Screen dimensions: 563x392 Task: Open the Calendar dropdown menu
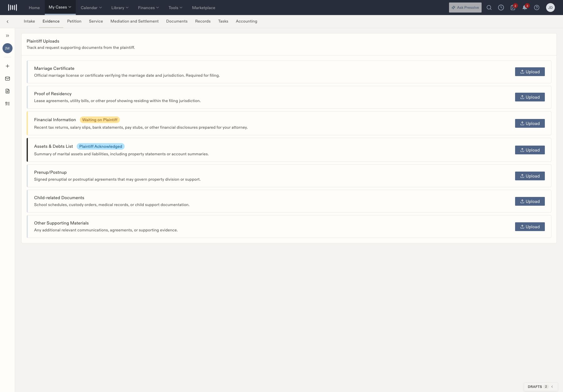pyautogui.click(x=91, y=8)
